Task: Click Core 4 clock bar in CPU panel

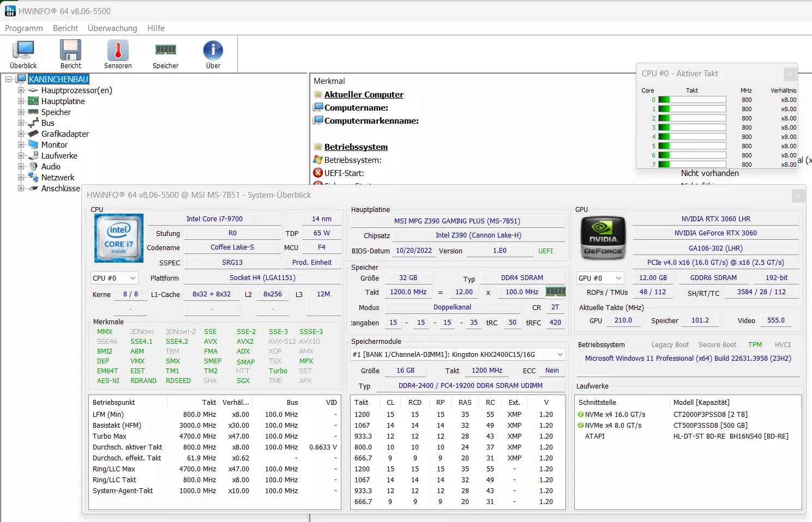Action: [x=692, y=137]
